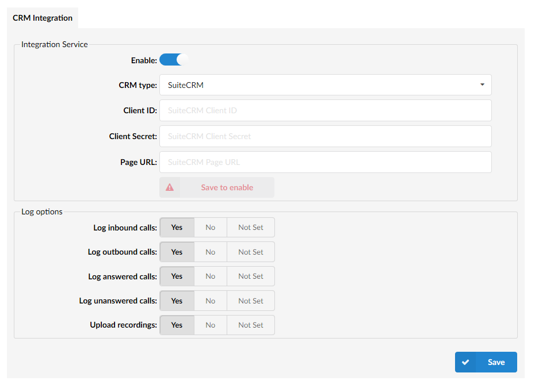The width and height of the screenshot is (535, 392).
Task: Click the CRM type dropdown arrow
Action: [x=482, y=85]
